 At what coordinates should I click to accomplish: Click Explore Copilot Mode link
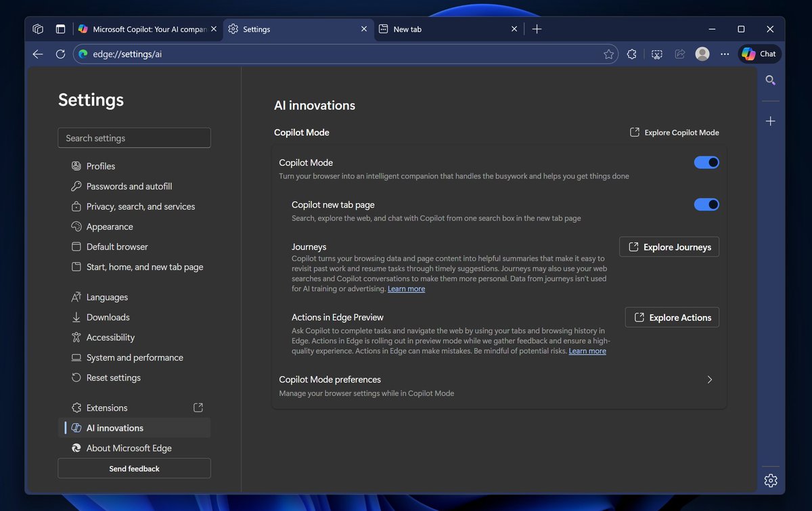(x=674, y=133)
